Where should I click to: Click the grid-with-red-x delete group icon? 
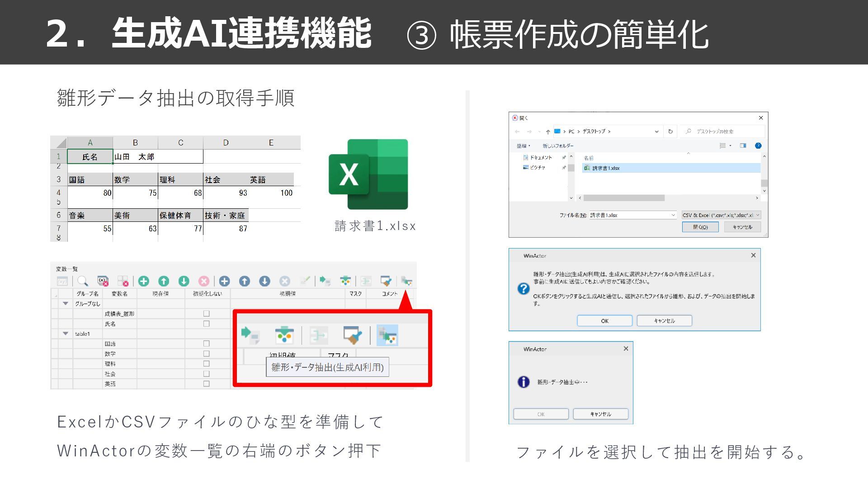tap(123, 281)
